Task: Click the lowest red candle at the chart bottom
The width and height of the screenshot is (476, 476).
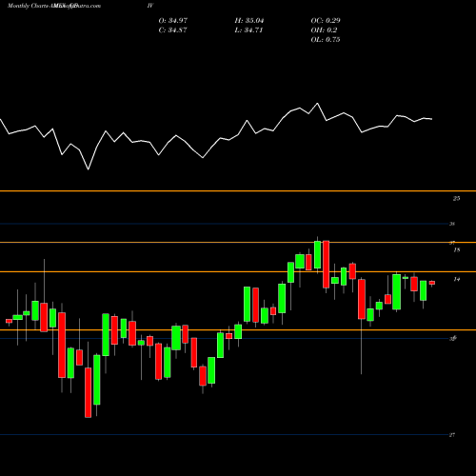Action: (x=88, y=392)
